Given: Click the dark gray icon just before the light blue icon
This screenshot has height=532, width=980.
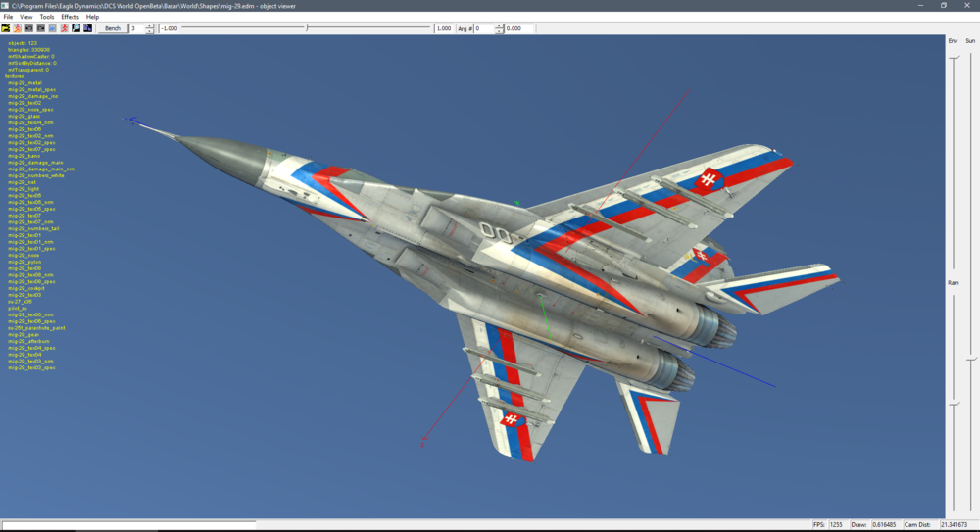Looking at the screenshot, I should coord(40,28).
